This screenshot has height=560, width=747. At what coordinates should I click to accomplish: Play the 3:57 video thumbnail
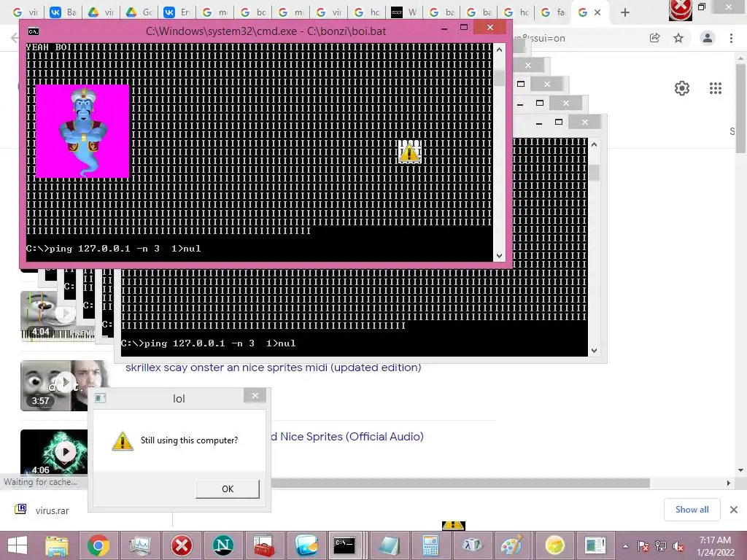[65, 382]
